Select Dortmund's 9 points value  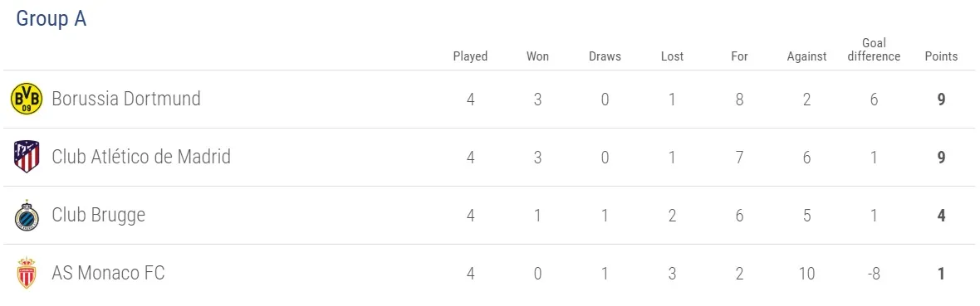point(941,100)
